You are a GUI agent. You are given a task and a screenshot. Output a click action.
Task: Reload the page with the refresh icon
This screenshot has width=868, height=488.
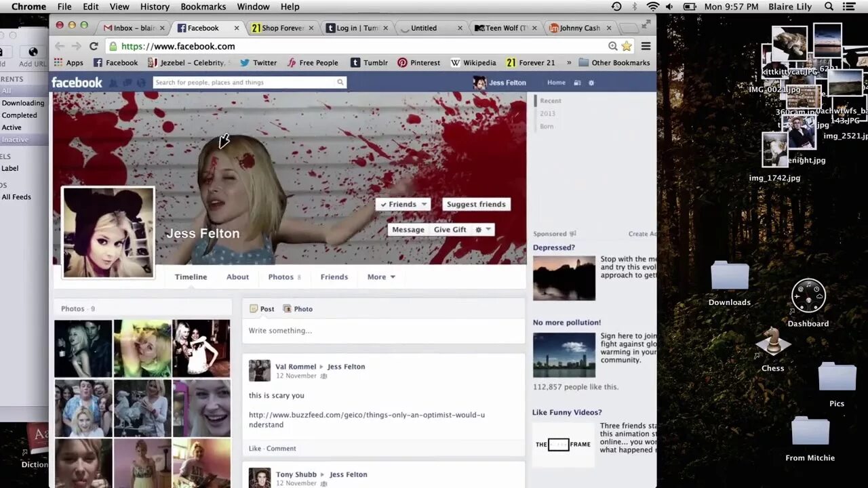coord(94,46)
